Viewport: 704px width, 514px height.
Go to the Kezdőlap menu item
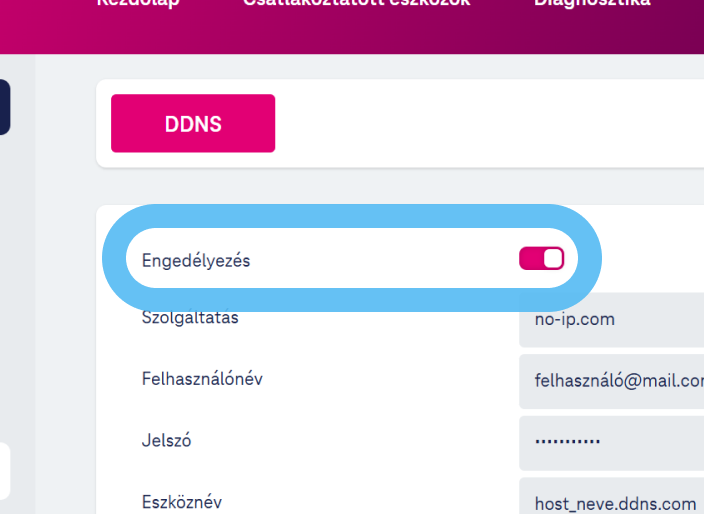pos(136,4)
